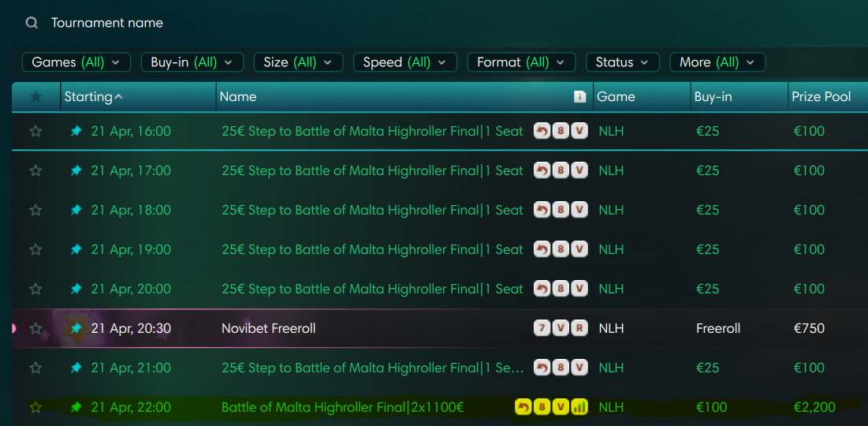Open the Status filter dropdown
This screenshot has height=426, width=868.
click(x=622, y=62)
